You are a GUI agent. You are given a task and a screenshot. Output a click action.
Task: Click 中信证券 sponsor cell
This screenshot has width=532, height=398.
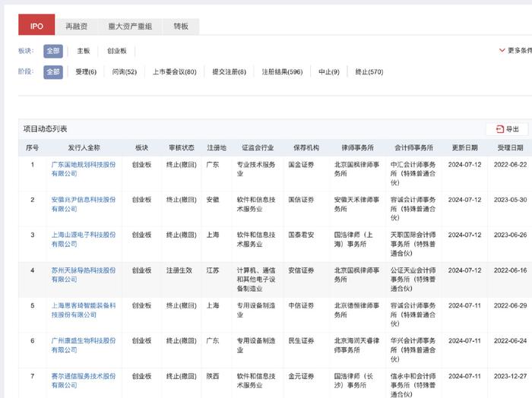pos(301,306)
